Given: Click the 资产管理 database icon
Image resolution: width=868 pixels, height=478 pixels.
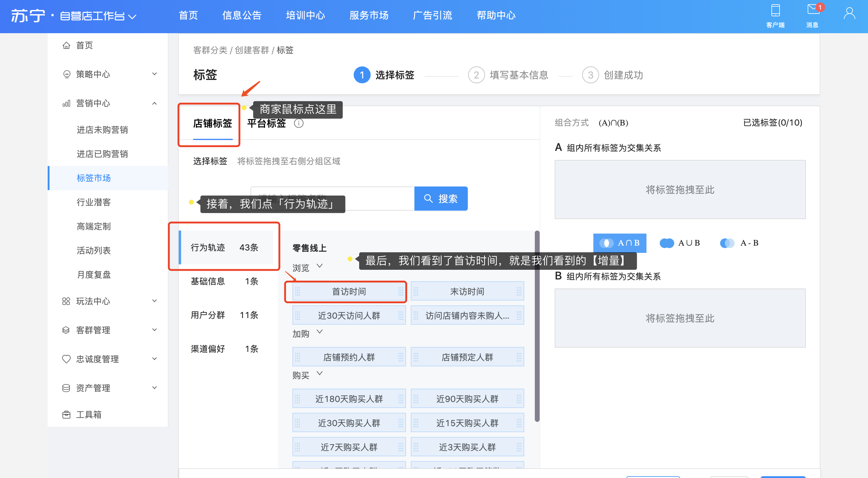Looking at the screenshot, I should pos(66,388).
